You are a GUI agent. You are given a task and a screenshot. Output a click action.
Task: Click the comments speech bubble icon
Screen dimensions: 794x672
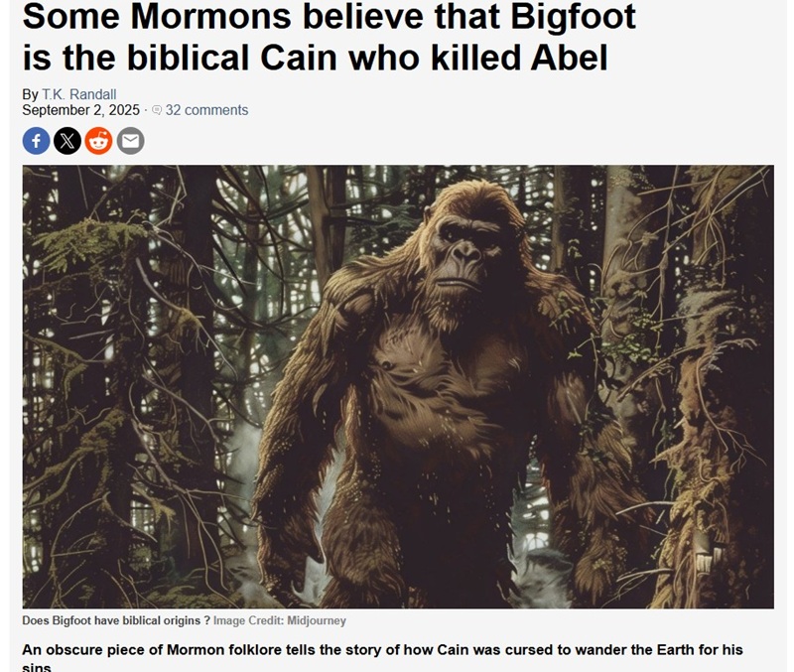tap(157, 110)
